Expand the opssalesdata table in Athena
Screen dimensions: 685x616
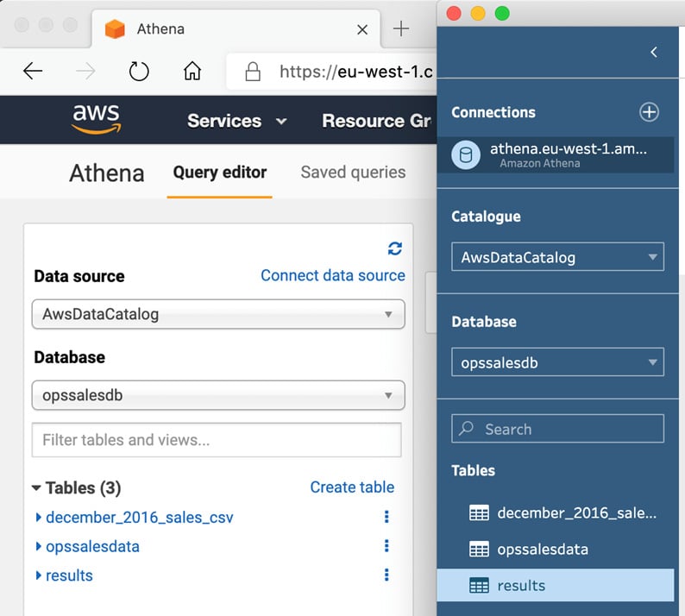click(39, 546)
